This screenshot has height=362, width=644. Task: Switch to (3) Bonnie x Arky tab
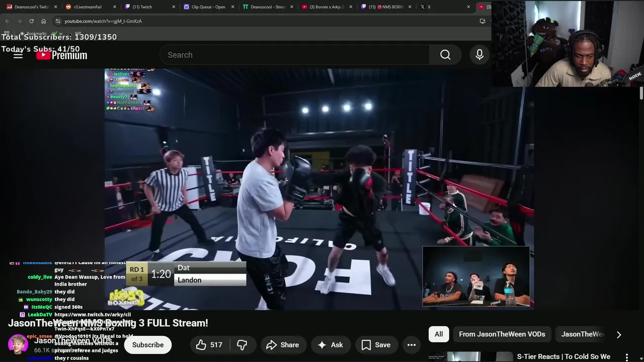pyautogui.click(x=327, y=7)
